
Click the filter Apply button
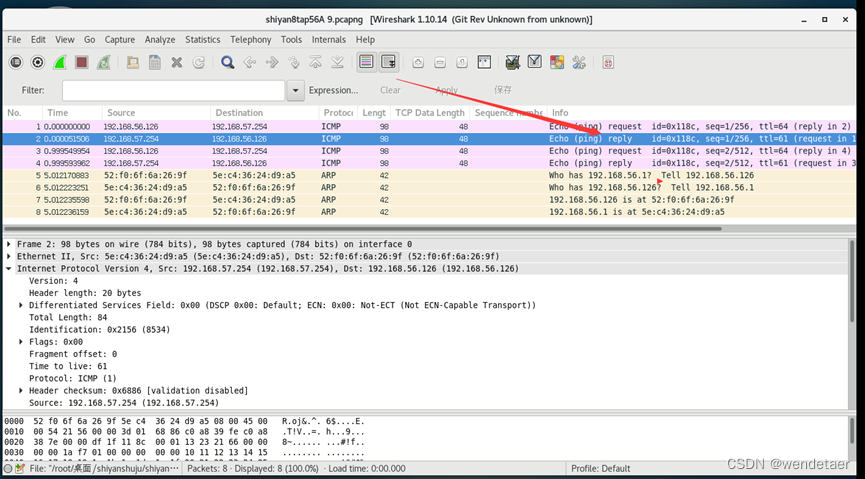(x=447, y=90)
